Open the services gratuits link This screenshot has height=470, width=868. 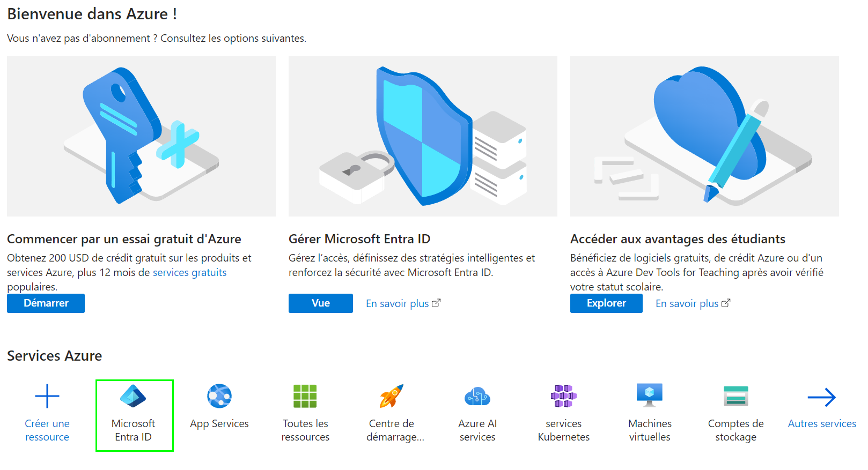pyautogui.click(x=190, y=272)
